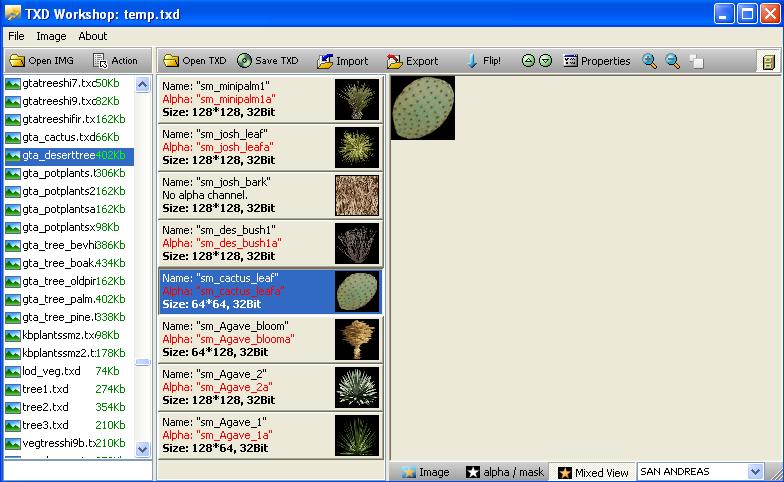Click the cactus leaf preview image

[x=423, y=108]
